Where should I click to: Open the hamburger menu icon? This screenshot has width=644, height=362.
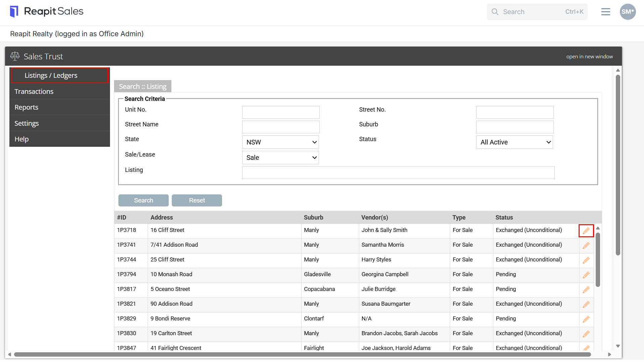click(x=605, y=12)
